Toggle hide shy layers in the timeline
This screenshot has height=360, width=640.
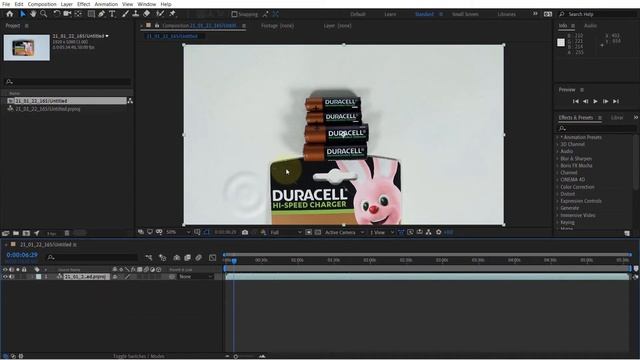click(x=177, y=258)
